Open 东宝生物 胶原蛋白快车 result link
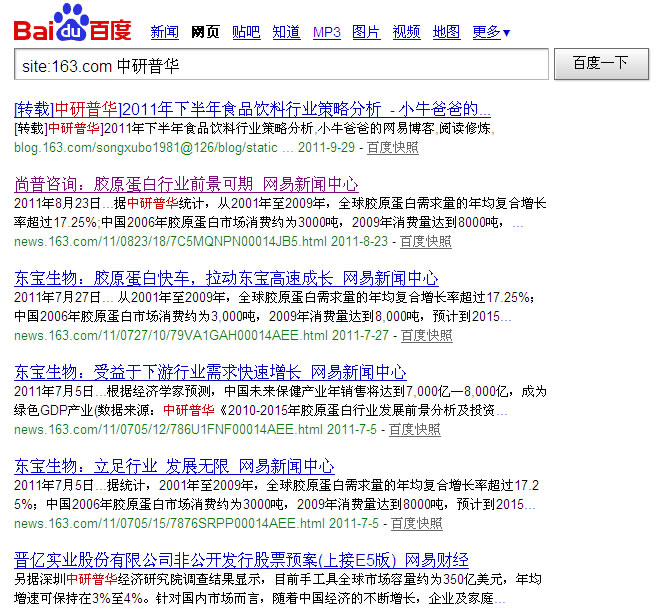The height and width of the screenshot is (609, 659). pos(226,278)
